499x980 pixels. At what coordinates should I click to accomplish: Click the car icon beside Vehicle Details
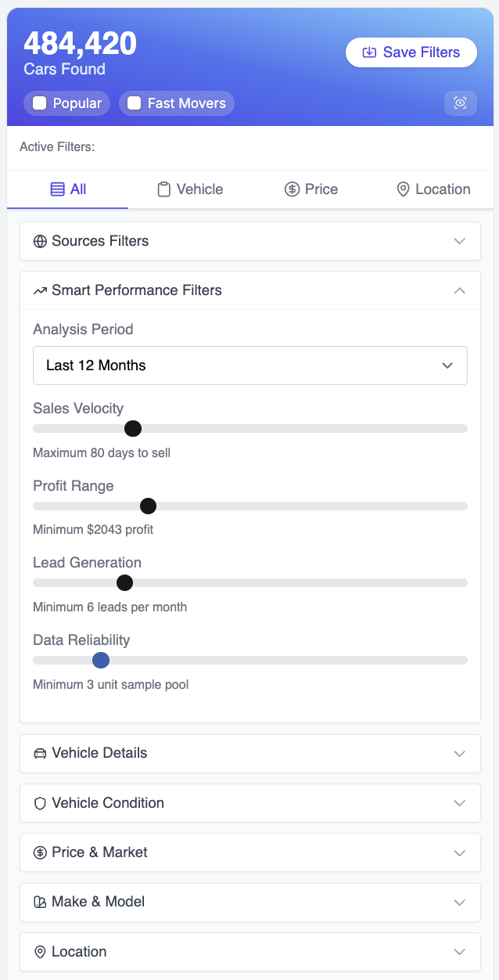[40, 754]
